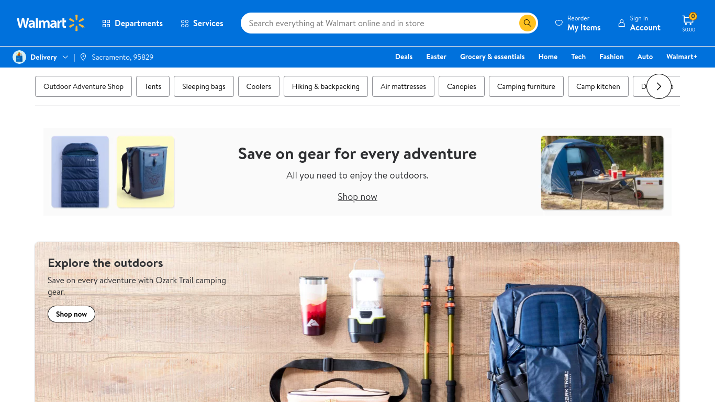Click Shop now link under gear banner
The width and height of the screenshot is (715, 402).
pyautogui.click(x=357, y=196)
